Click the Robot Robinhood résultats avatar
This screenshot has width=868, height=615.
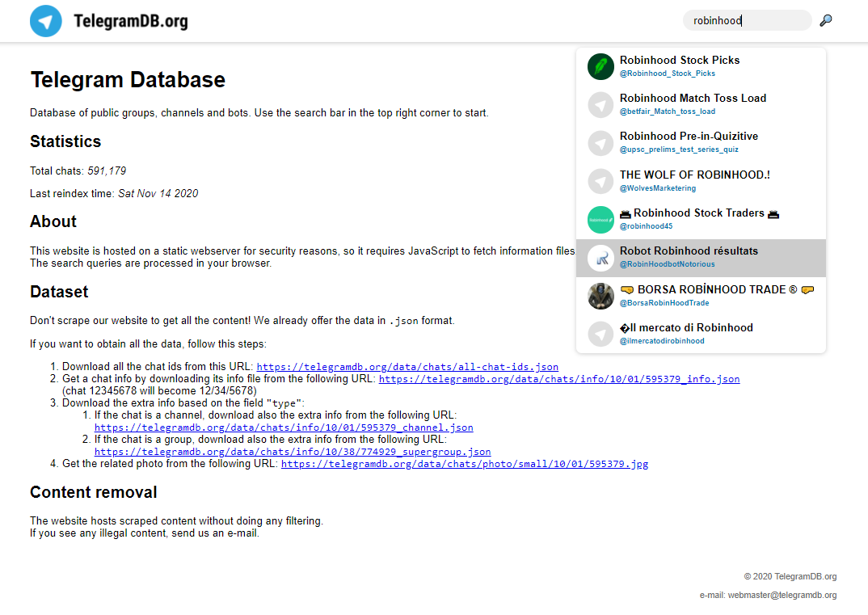pyautogui.click(x=600, y=258)
